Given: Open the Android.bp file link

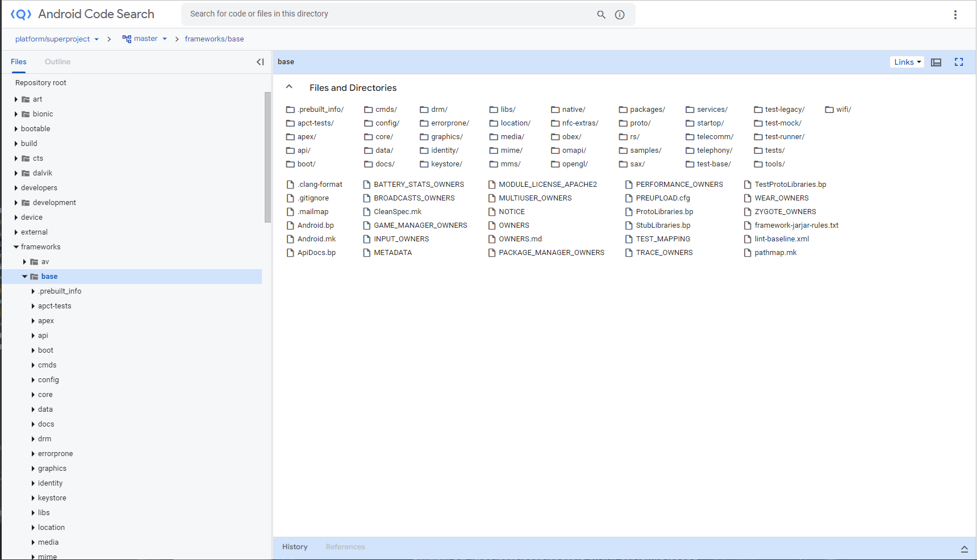Looking at the screenshot, I should 316,225.
